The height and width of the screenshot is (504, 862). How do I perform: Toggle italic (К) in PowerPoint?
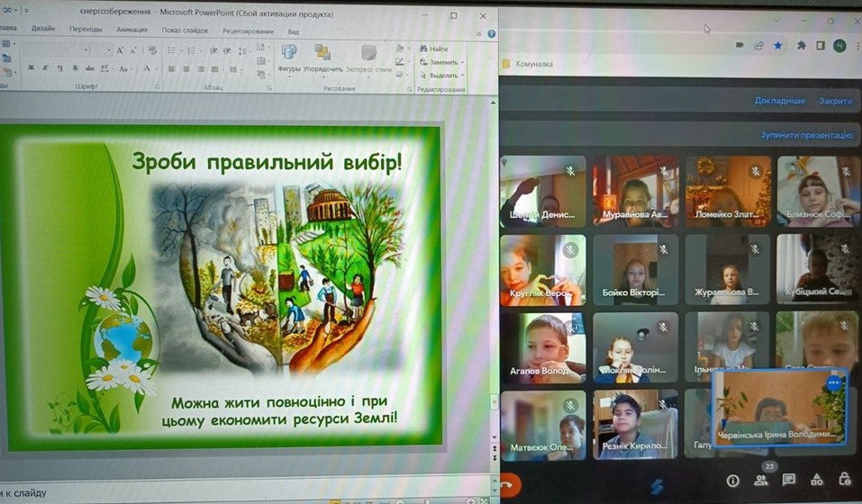46,68
